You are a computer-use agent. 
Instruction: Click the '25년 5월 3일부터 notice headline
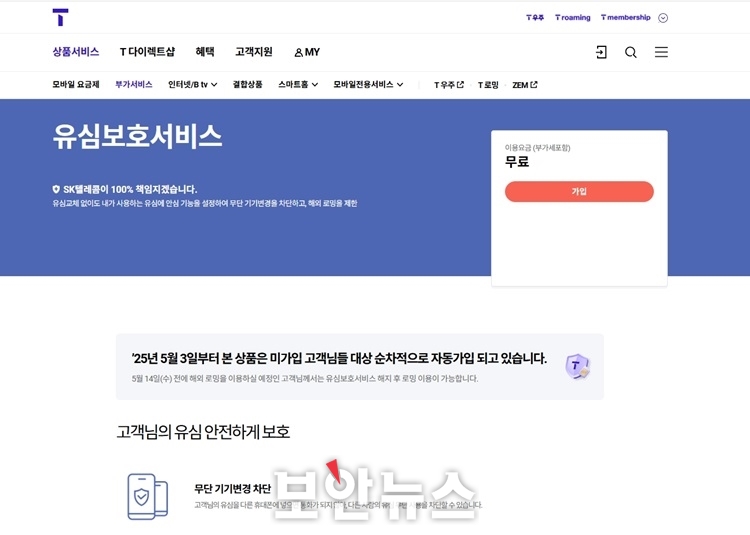click(x=339, y=358)
